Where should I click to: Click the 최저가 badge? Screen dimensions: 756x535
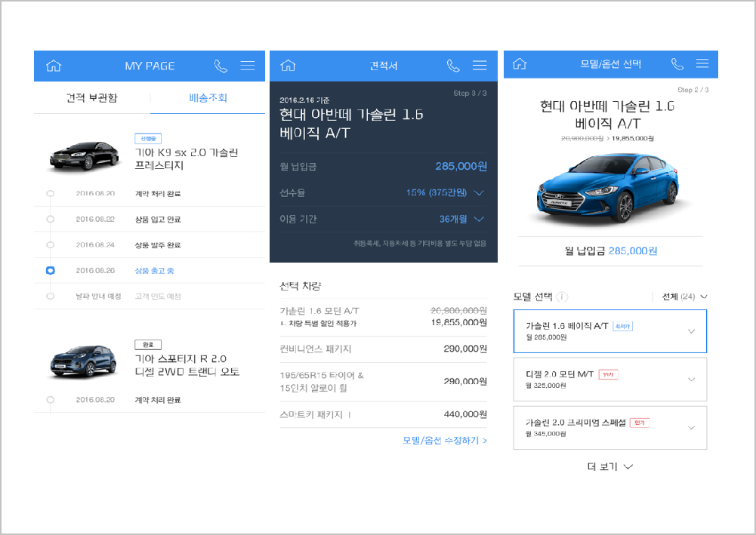(x=622, y=327)
